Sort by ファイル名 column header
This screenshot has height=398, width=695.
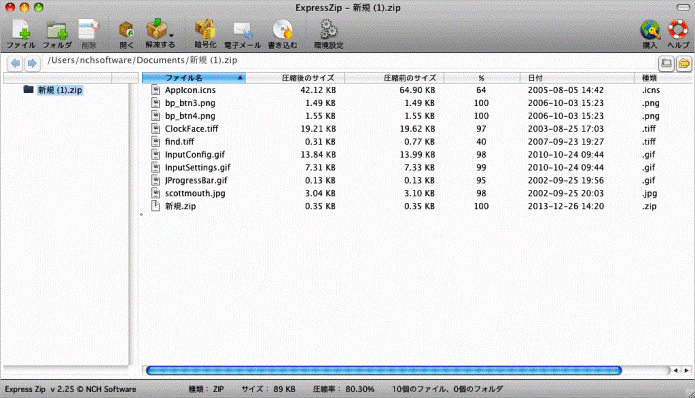tap(194, 78)
